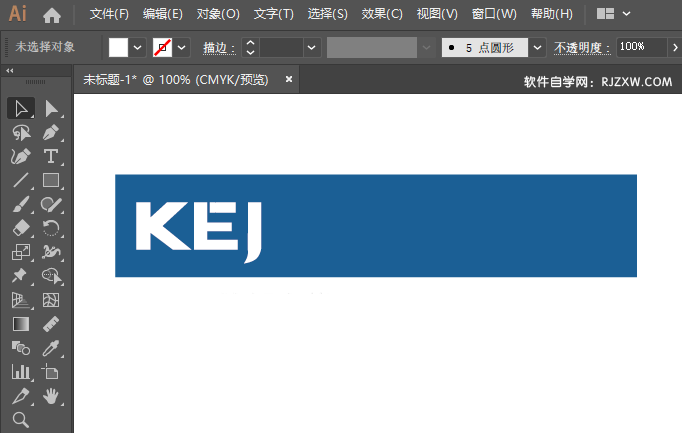The height and width of the screenshot is (433, 682).
Task: Open the '5 点圆形' brush definition box
Action: tap(485, 47)
